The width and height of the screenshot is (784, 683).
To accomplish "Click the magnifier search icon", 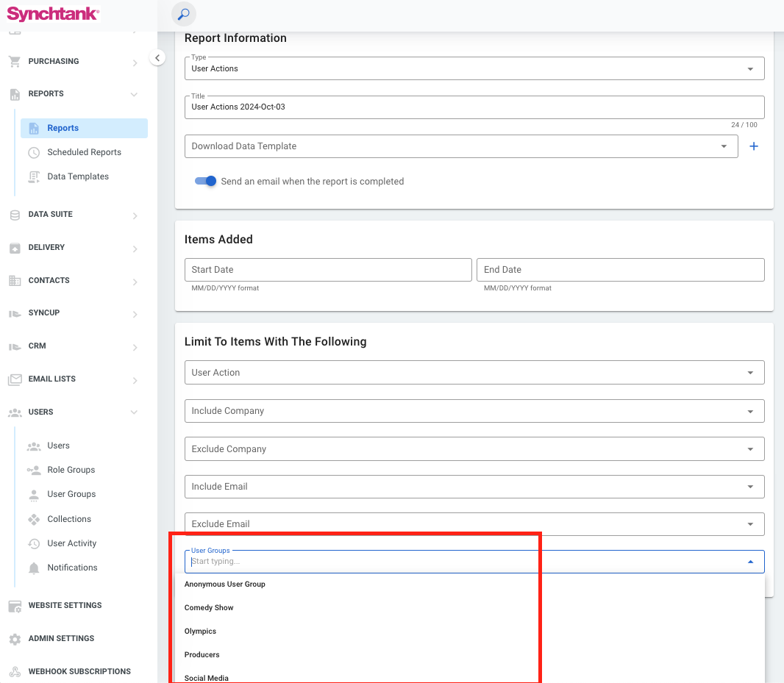I will click(184, 14).
